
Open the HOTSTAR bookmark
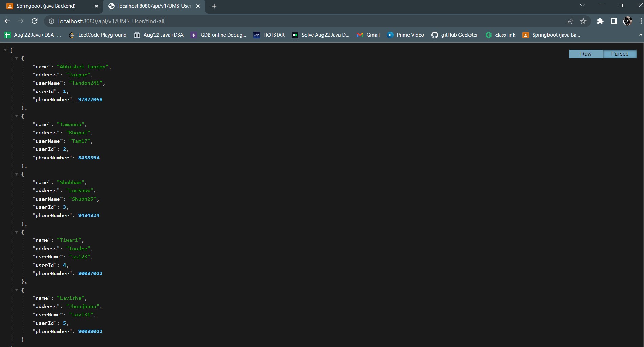coord(268,35)
